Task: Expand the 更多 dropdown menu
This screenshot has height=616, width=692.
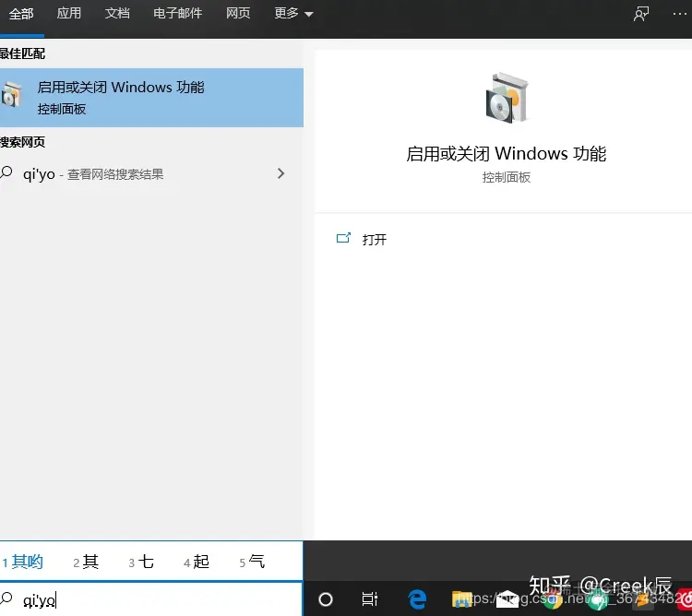Action: coord(293,13)
